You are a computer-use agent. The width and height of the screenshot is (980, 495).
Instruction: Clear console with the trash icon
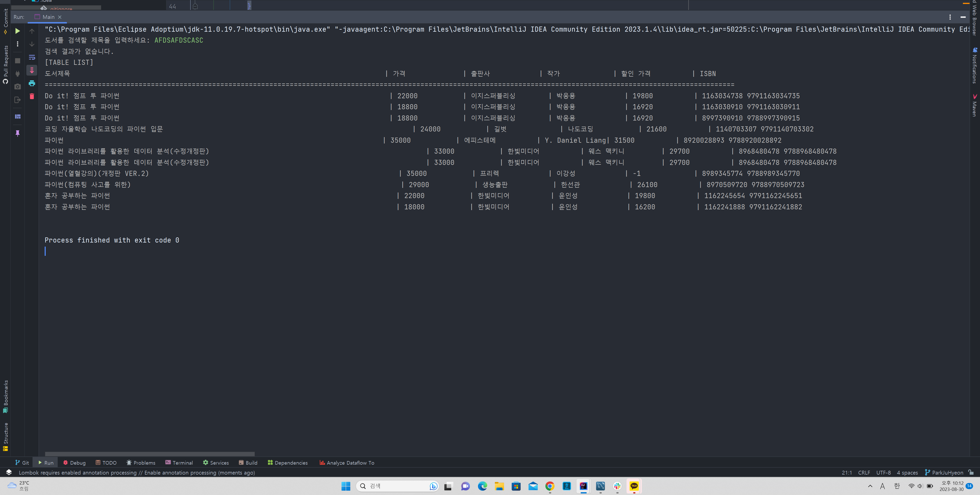(x=32, y=96)
